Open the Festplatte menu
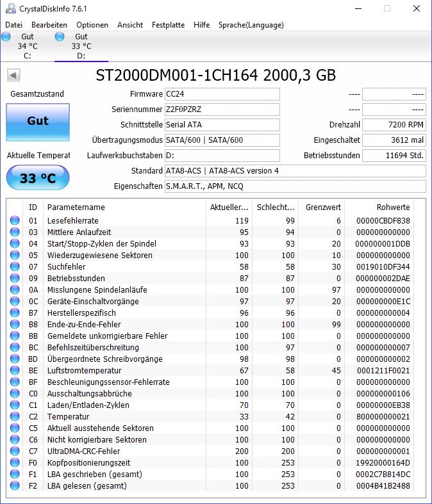The width and height of the screenshot is (432, 504). pyautogui.click(x=168, y=25)
